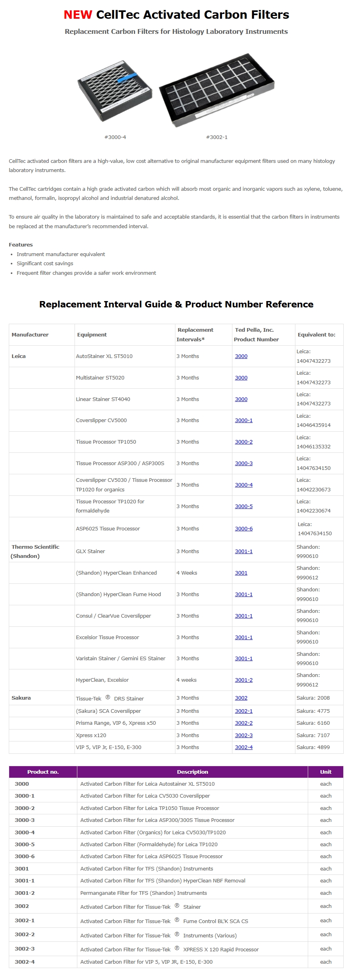This screenshot has width=356, height=980.
Task: Follow the 3001-2 link for HyperClean, Excelsior
Action: pos(244,680)
